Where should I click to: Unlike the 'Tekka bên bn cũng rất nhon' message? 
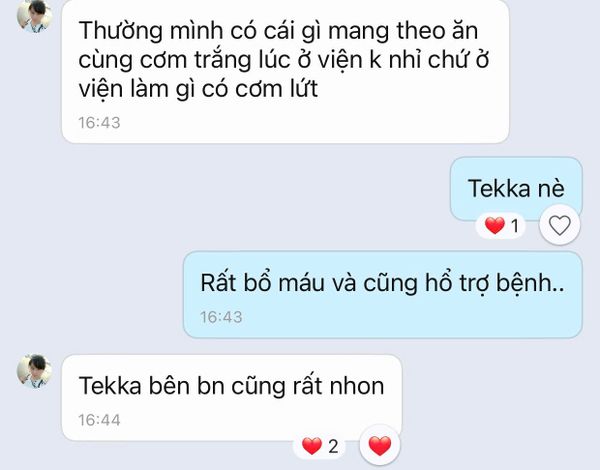[x=380, y=446]
